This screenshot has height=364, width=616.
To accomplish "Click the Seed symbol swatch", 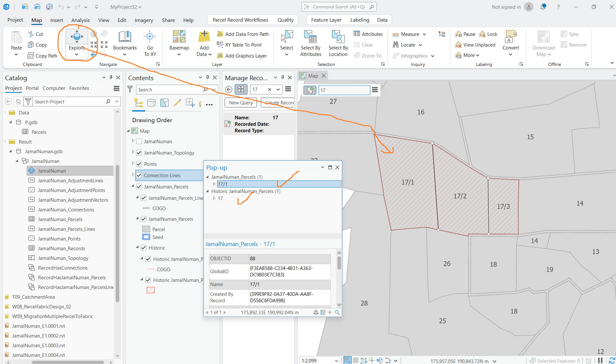I will coord(146,237).
